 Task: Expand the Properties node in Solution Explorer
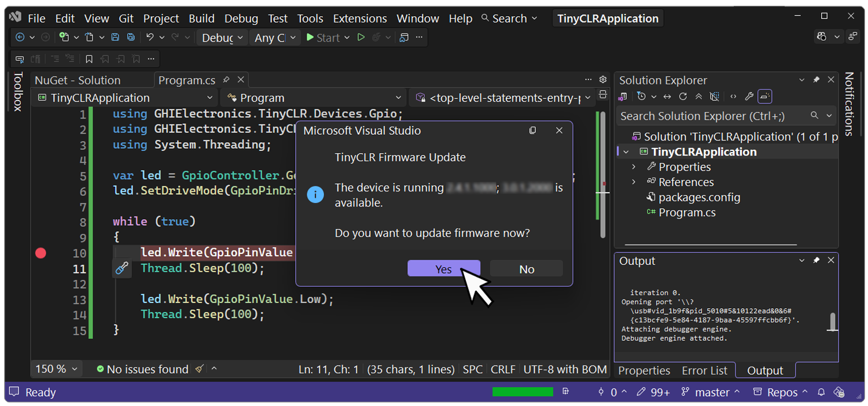click(x=634, y=167)
